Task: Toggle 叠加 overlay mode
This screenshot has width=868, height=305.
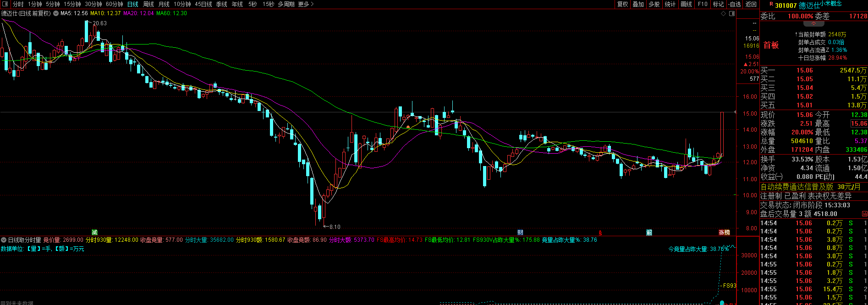Action: click(x=638, y=4)
